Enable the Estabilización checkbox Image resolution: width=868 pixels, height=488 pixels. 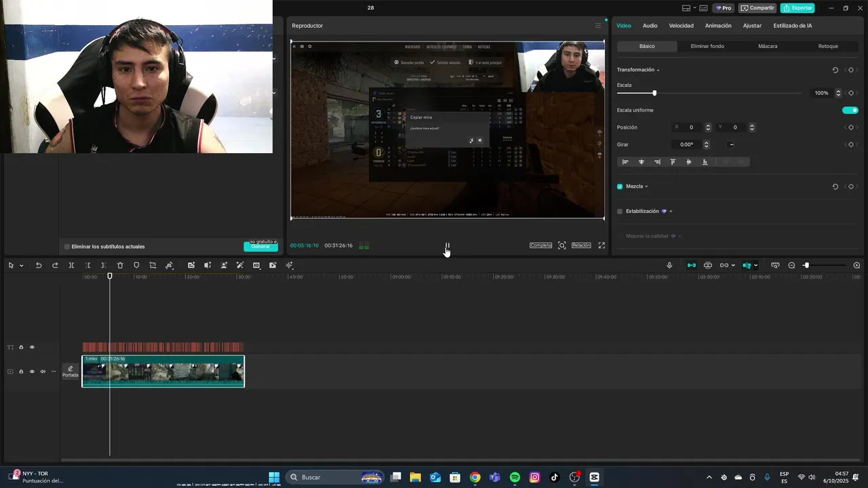[x=620, y=211]
